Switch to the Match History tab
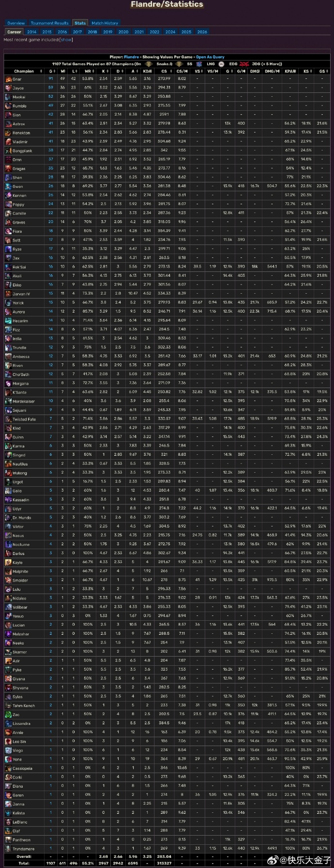Viewport: 334px width, 868px height. (x=105, y=23)
